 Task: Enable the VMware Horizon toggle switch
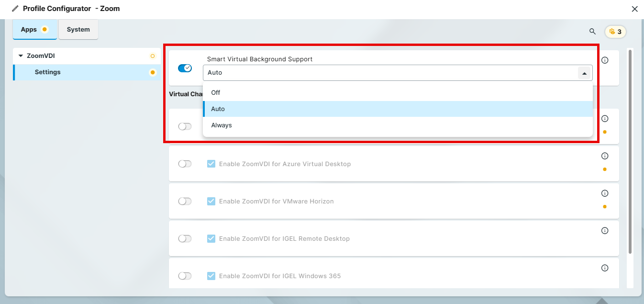pos(185,201)
